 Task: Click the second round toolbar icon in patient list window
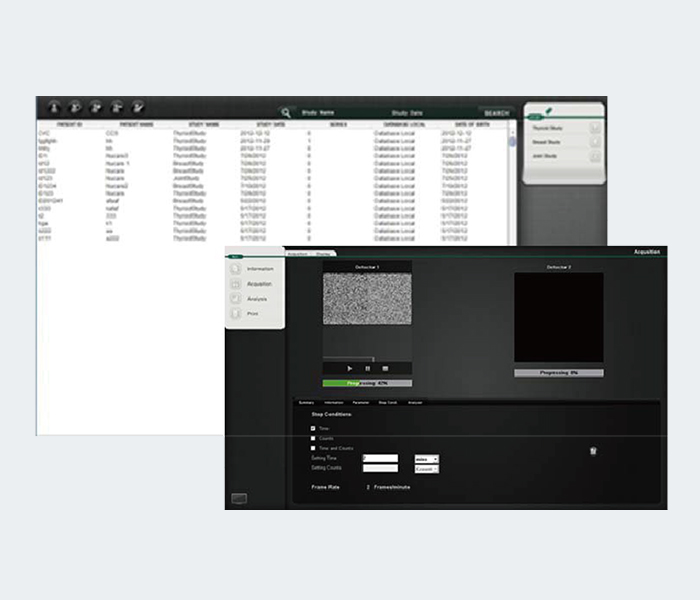pyautogui.click(x=75, y=107)
